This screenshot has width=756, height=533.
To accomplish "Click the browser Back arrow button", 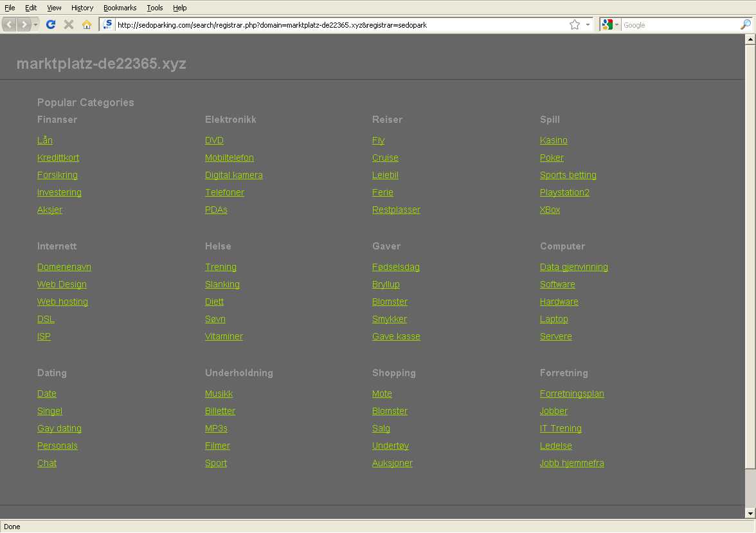I will [x=9, y=24].
